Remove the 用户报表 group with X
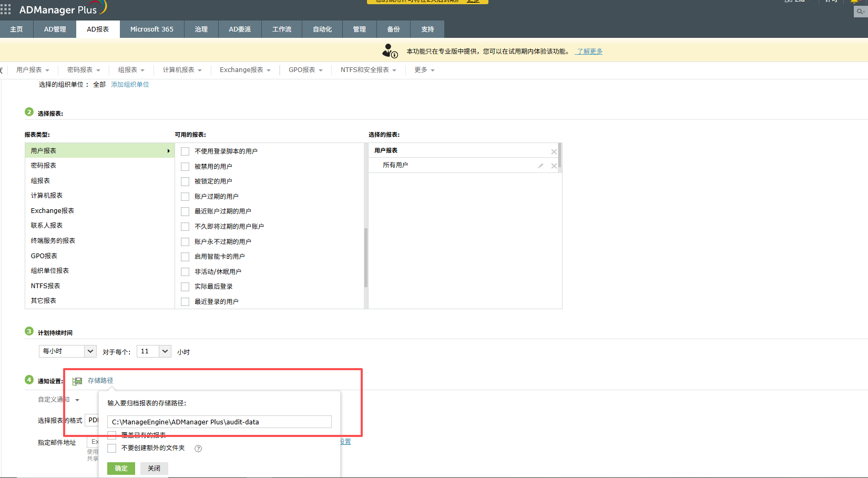 [554, 151]
